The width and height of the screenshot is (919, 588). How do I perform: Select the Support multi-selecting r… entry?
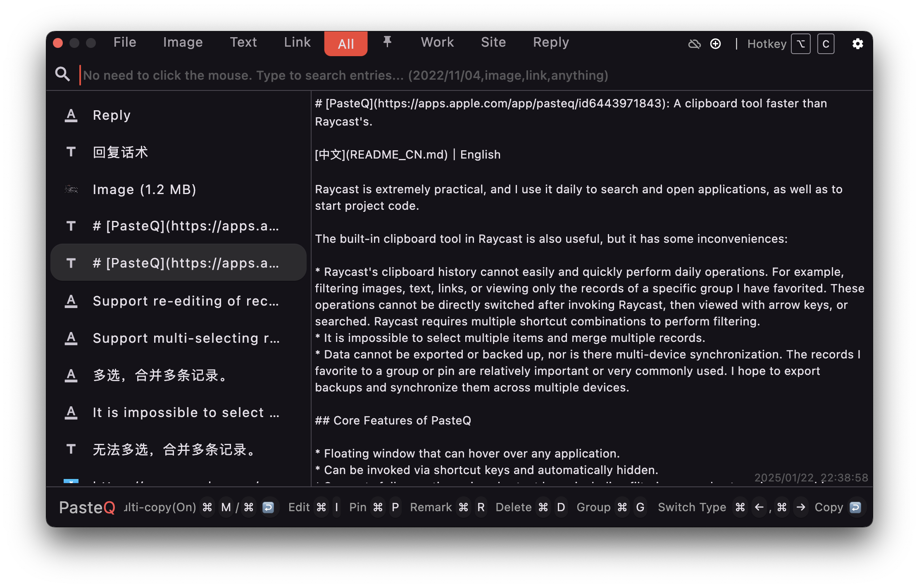[179, 338]
